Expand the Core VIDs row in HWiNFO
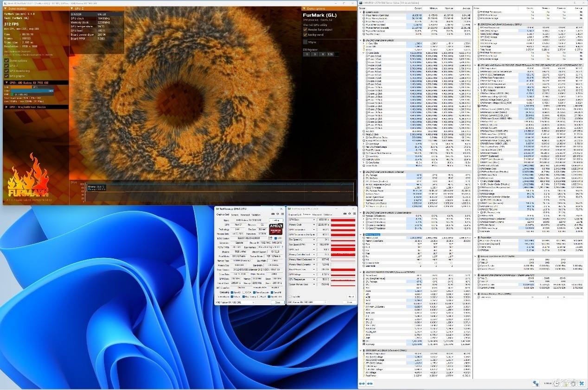This screenshot has height=390, width=588. point(364,44)
